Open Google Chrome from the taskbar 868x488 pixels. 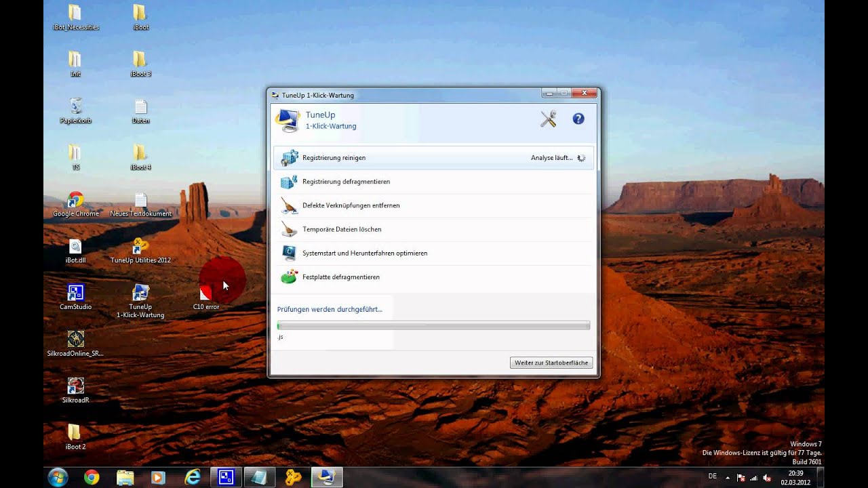pos(92,478)
